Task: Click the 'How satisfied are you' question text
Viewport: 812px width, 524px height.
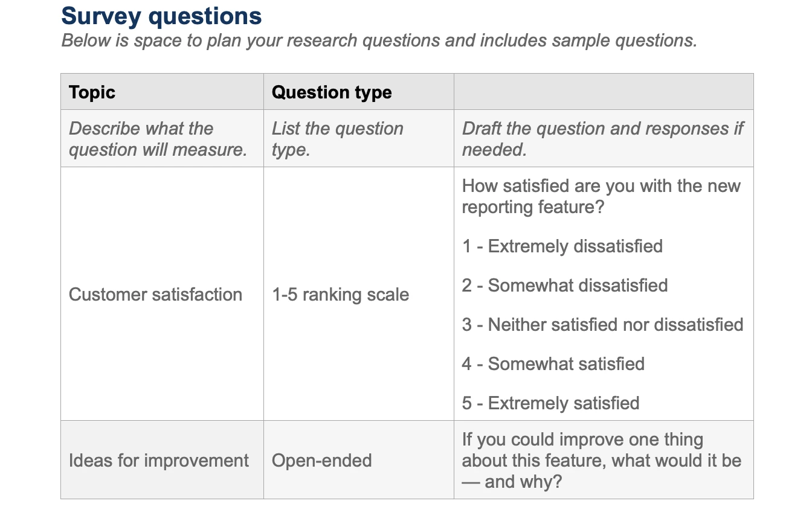Action: (601, 196)
